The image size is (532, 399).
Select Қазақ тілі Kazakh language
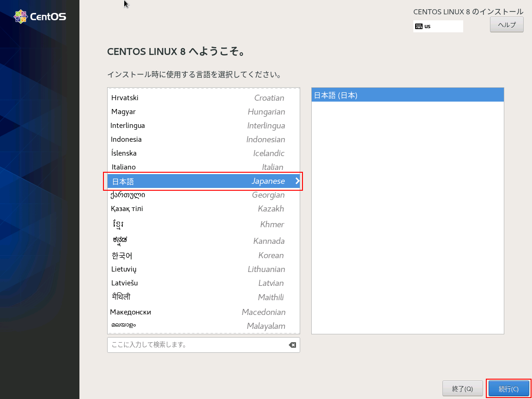pyautogui.click(x=203, y=209)
